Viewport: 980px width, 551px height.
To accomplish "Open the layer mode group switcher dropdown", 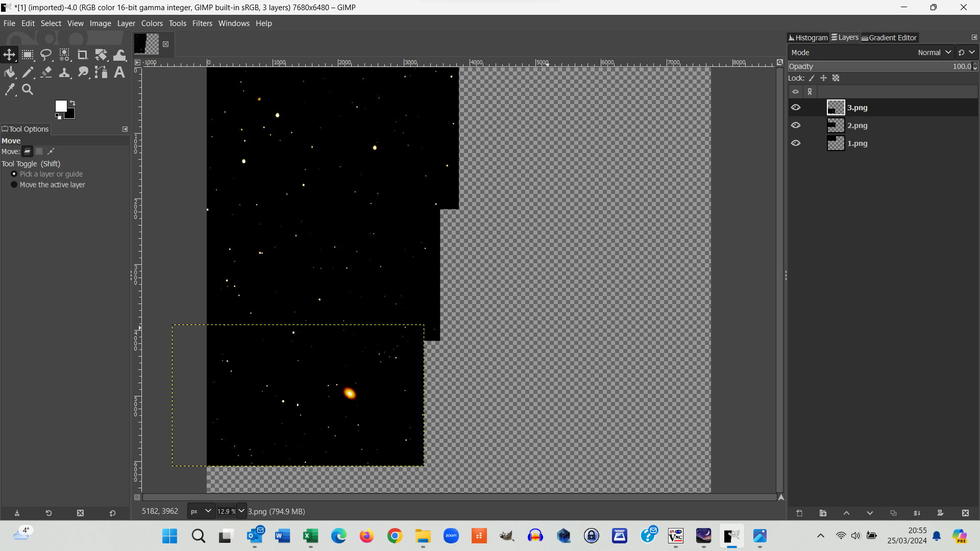I will click(967, 53).
